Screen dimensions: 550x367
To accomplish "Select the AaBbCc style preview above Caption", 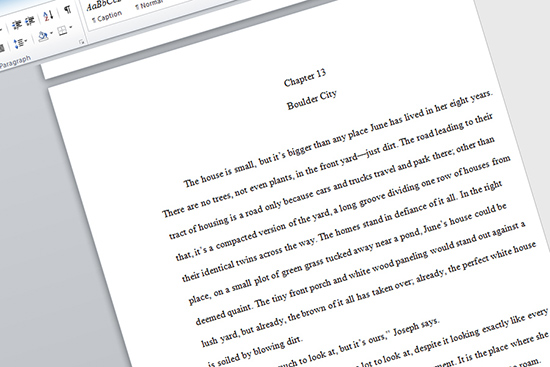I will point(103,5).
